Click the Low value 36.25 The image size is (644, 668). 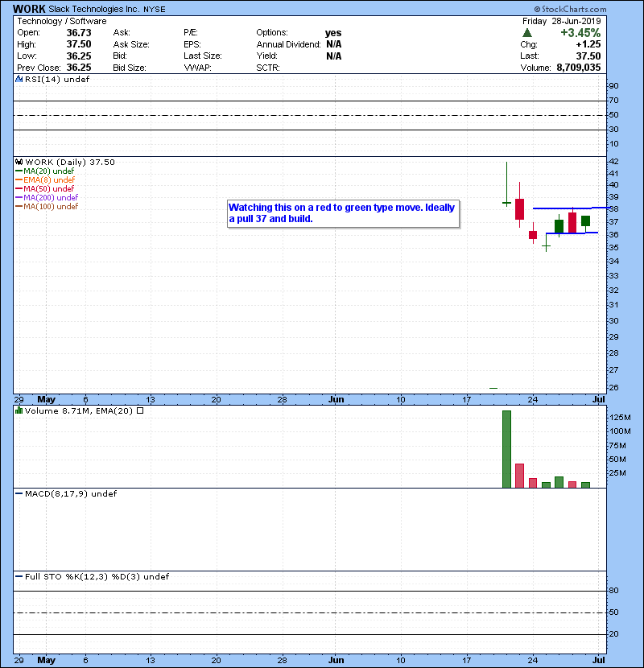tap(79, 56)
